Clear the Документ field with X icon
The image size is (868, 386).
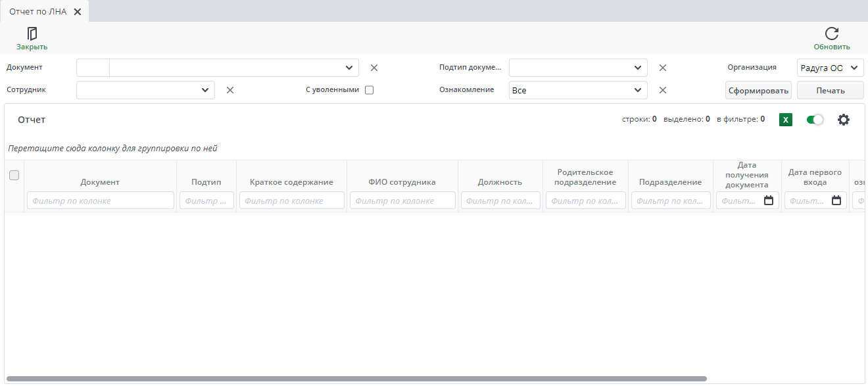click(x=374, y=68)
